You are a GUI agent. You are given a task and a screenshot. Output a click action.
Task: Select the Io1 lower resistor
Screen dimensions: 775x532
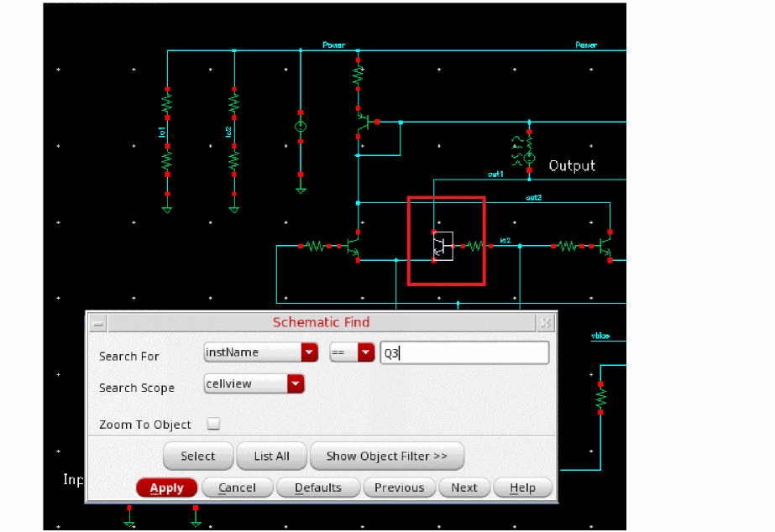(x=167, y=160)
